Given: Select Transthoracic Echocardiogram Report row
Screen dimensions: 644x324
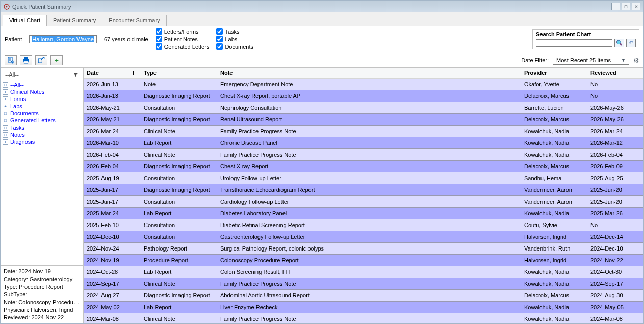Looking at the screenshot, I should (364, 190).
